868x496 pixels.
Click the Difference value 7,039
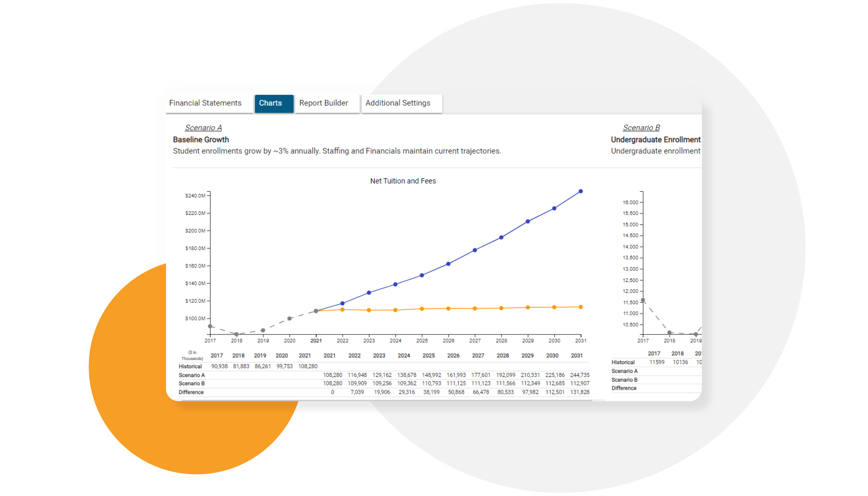point(357,392)
